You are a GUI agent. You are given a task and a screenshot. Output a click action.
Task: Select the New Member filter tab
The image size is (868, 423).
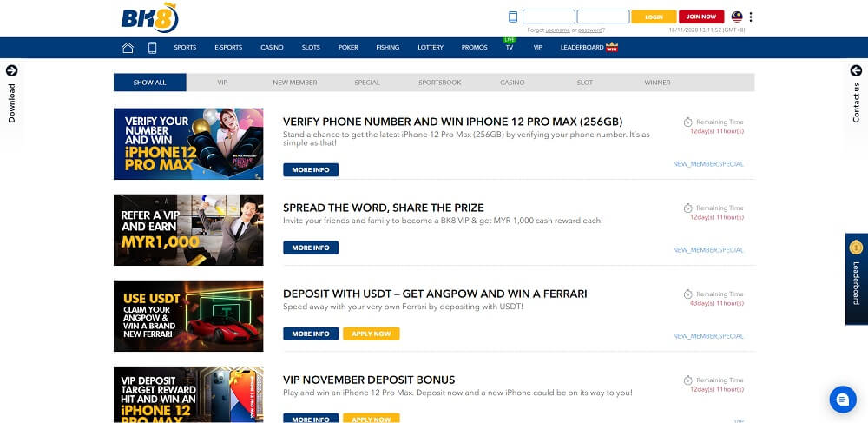295,83
